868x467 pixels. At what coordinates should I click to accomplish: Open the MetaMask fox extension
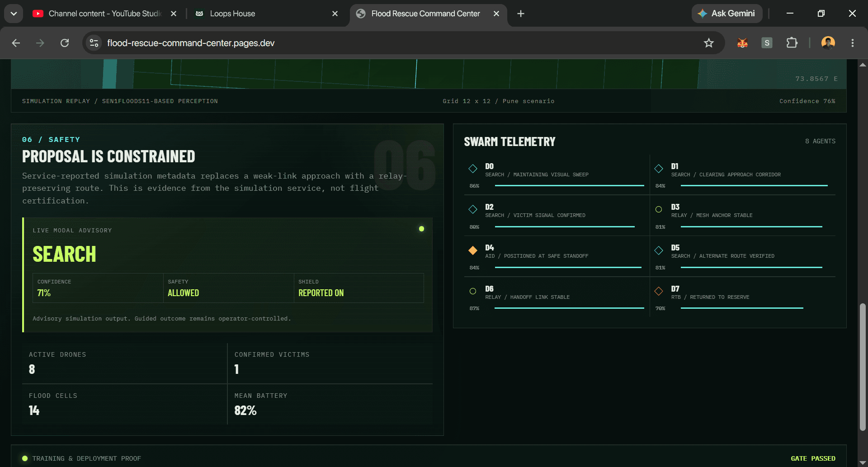[x=742, y=43]
